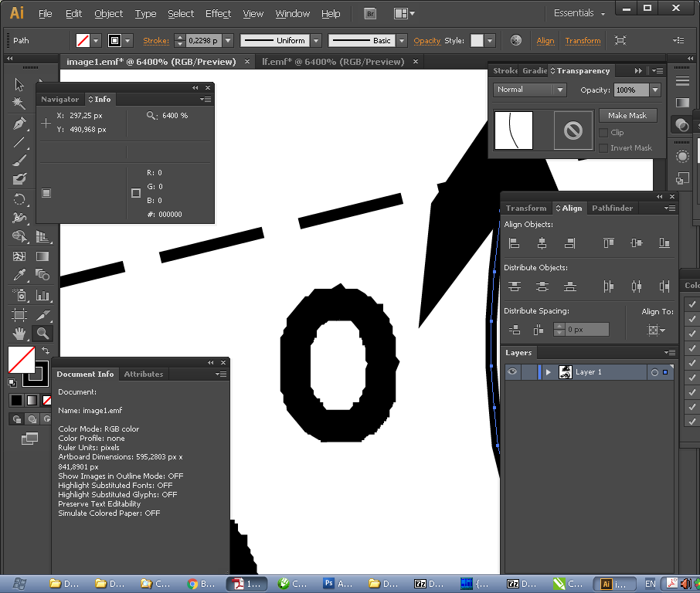Click Vertical Align Top icon

(x=609, y=243)
